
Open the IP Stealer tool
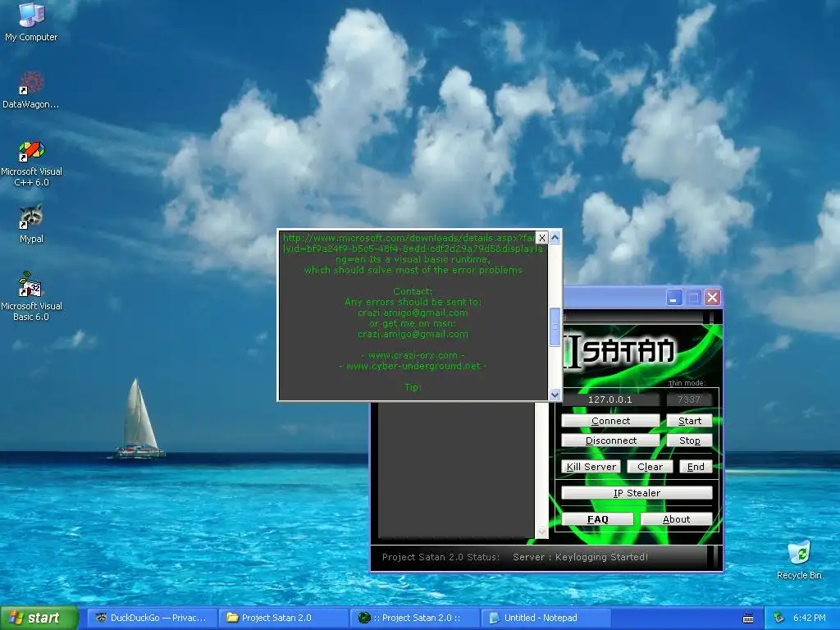click(637, 493)
